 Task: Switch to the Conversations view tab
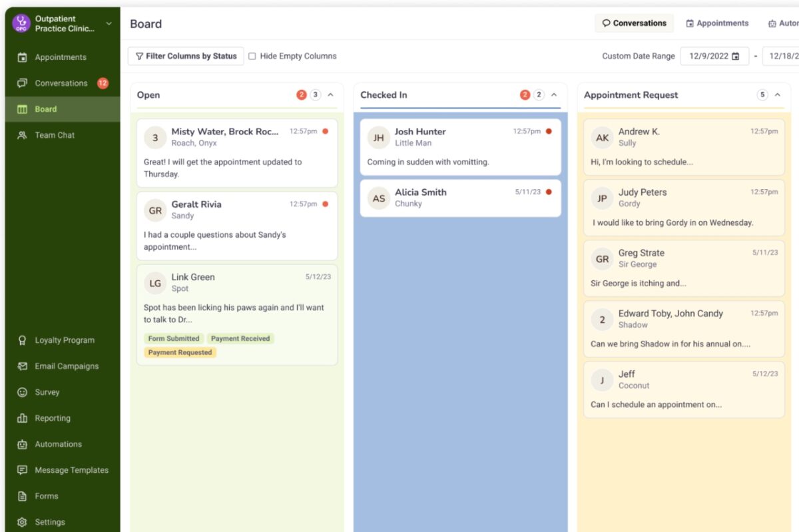pos(634,23)
